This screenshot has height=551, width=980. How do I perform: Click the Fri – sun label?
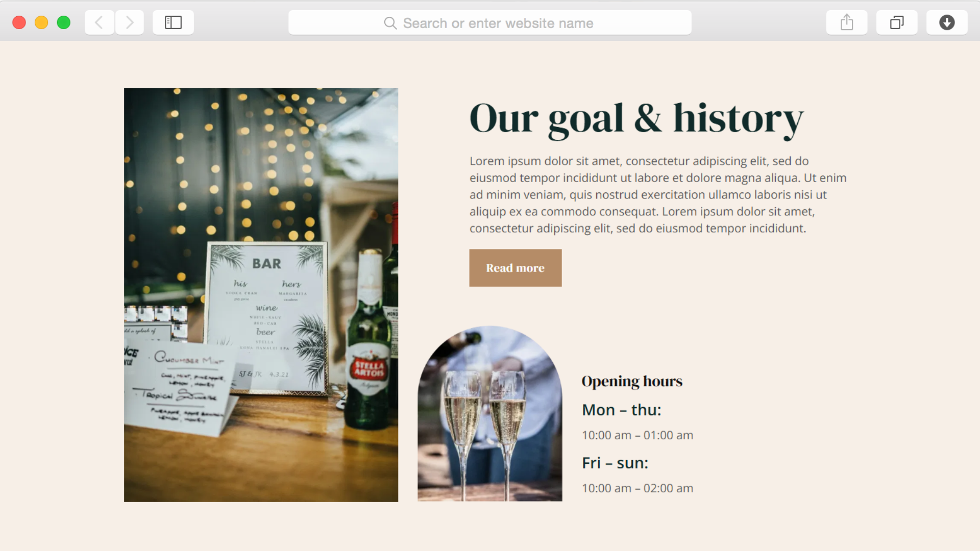[x=615, y=463]
